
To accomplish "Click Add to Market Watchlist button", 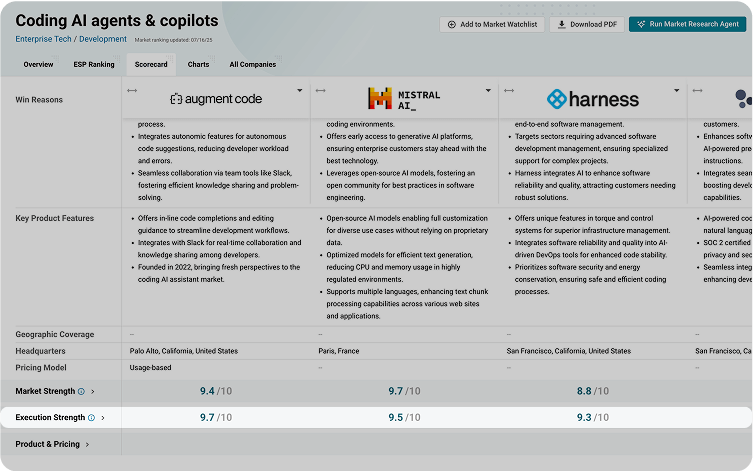I will 491,24.
